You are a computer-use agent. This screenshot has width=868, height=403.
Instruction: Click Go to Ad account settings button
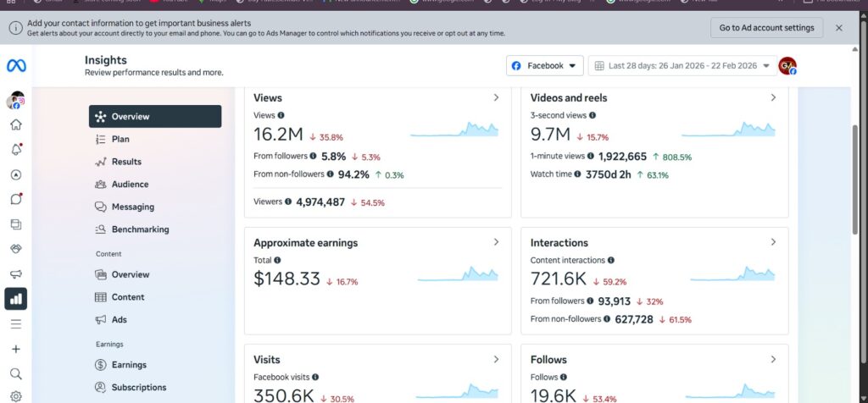(766, 28)
